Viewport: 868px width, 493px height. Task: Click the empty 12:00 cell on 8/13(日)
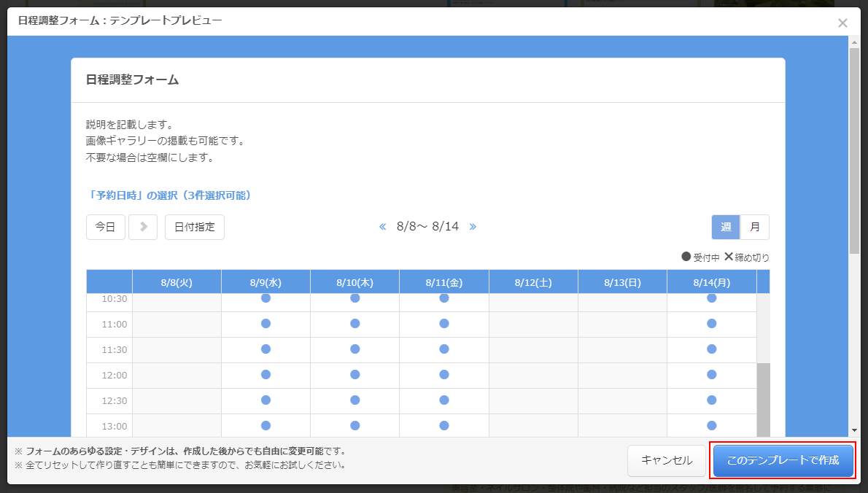622,375
